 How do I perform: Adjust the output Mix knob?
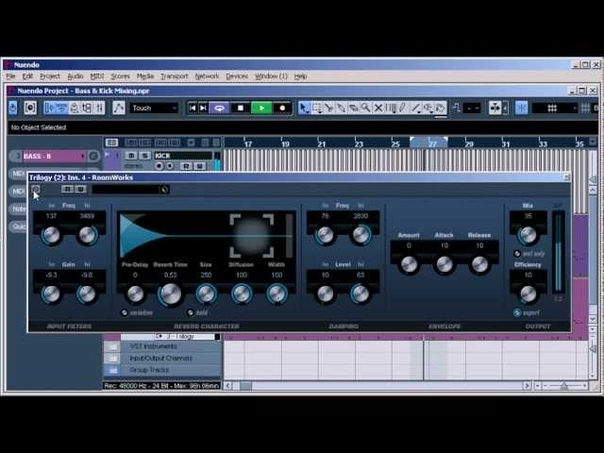tap(528, 235)
